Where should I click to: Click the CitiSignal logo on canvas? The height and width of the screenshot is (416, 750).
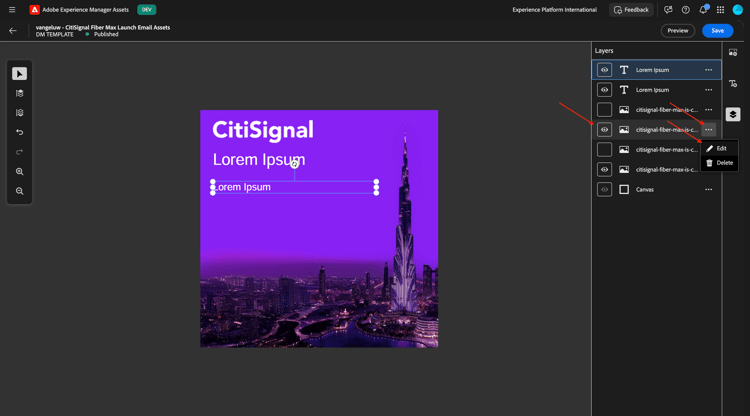pos(263,130)
